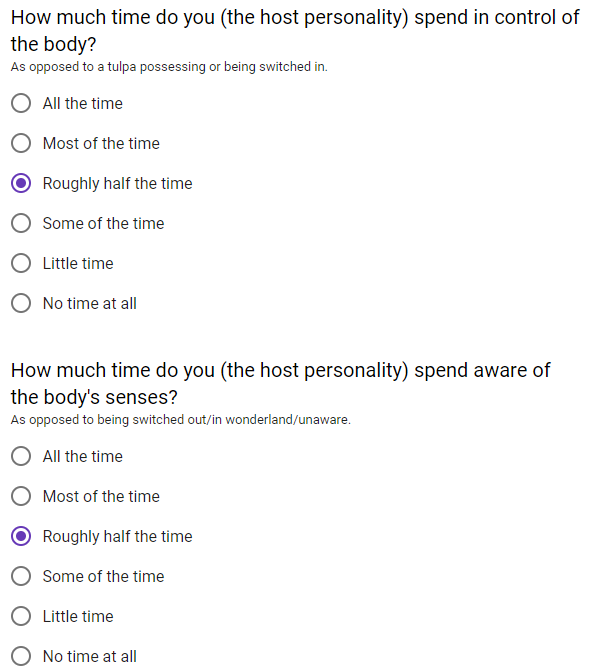Click 'No time at all' text in control question
This screenshot has width=590, height=672.
(x=90, y=303)
